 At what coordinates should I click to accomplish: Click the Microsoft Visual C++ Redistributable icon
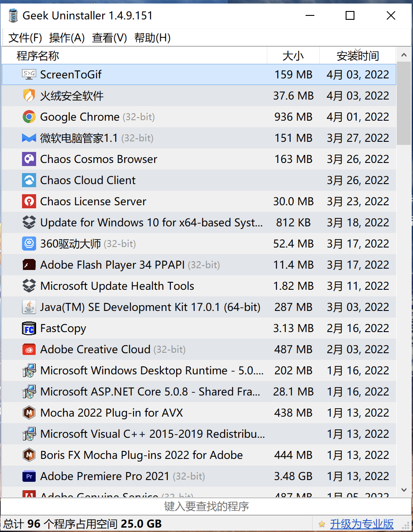[x=29, y=434]
